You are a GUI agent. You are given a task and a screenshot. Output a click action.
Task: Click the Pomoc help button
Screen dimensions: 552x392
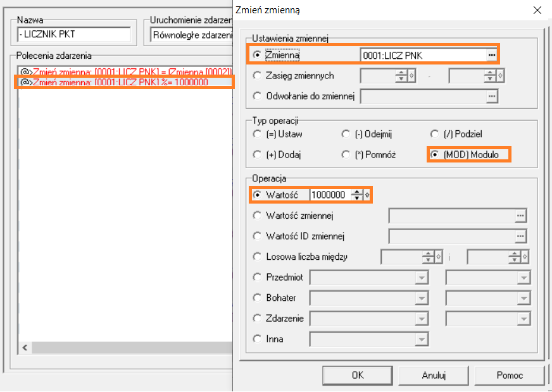coord(510,375)
